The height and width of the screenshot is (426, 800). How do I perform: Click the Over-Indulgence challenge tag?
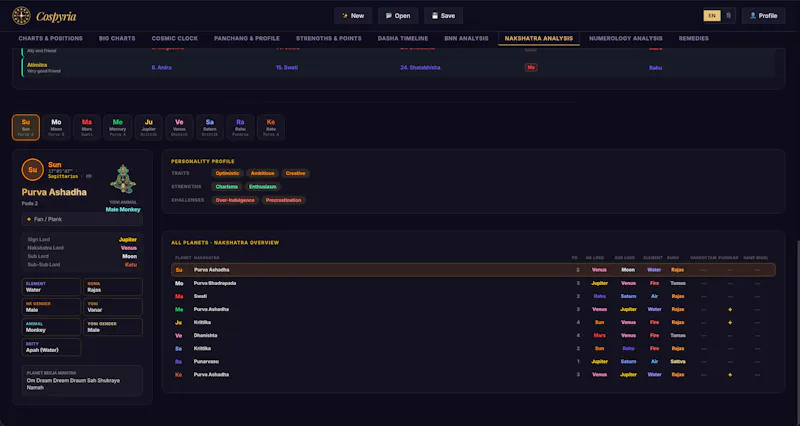pyautogui.click(x=235, y=200)
